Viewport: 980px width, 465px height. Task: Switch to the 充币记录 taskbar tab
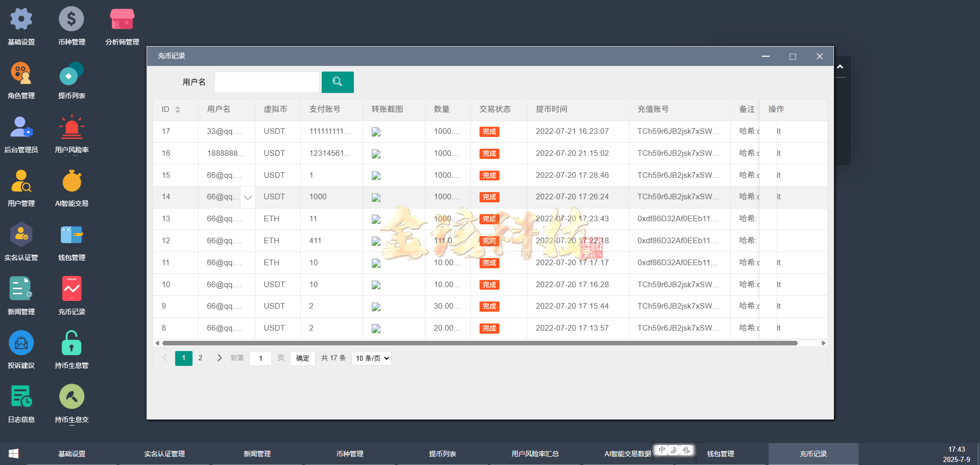pos(813,454)
